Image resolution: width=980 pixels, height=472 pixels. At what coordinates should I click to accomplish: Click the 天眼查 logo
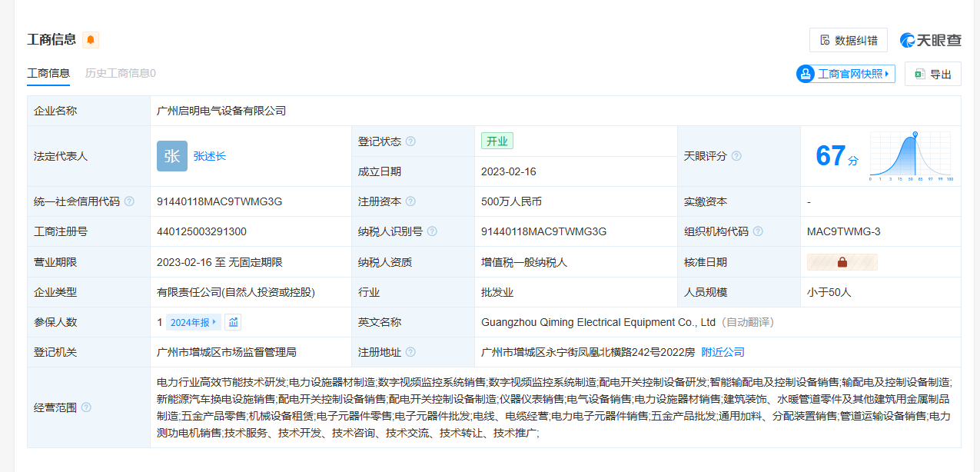930,40
